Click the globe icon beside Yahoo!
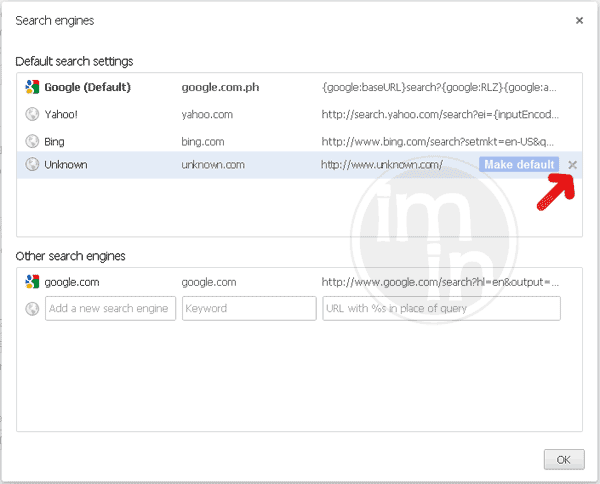The image size is (600, 484). [x=32, y=114]
